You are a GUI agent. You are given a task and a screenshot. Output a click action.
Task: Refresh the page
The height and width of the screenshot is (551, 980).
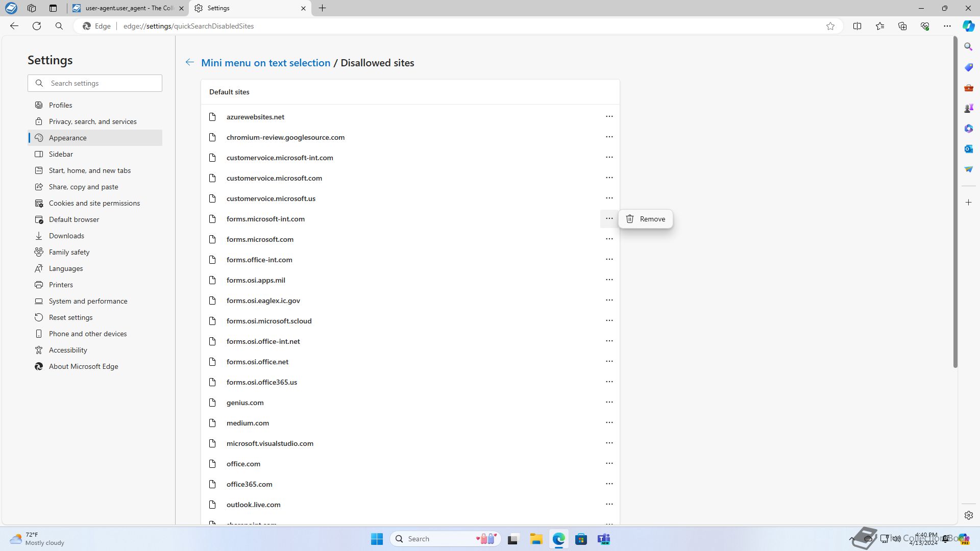(x=37, y=26)
